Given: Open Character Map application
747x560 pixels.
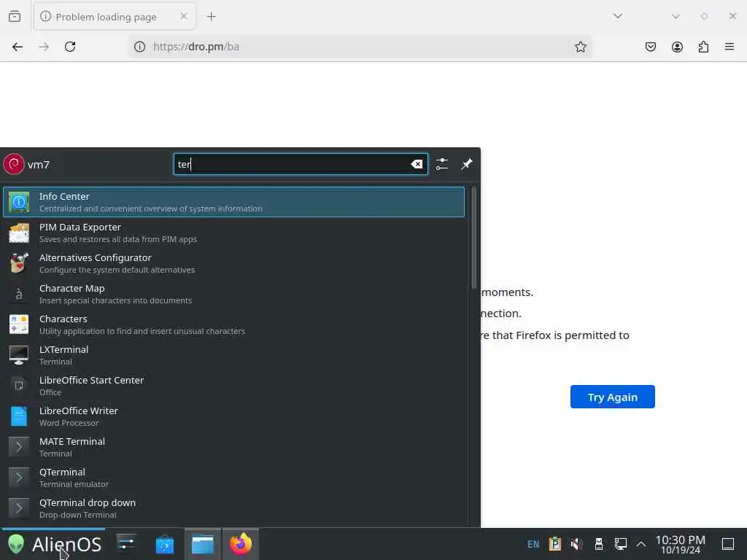Looking at the screenshot, I should (233, 294).
